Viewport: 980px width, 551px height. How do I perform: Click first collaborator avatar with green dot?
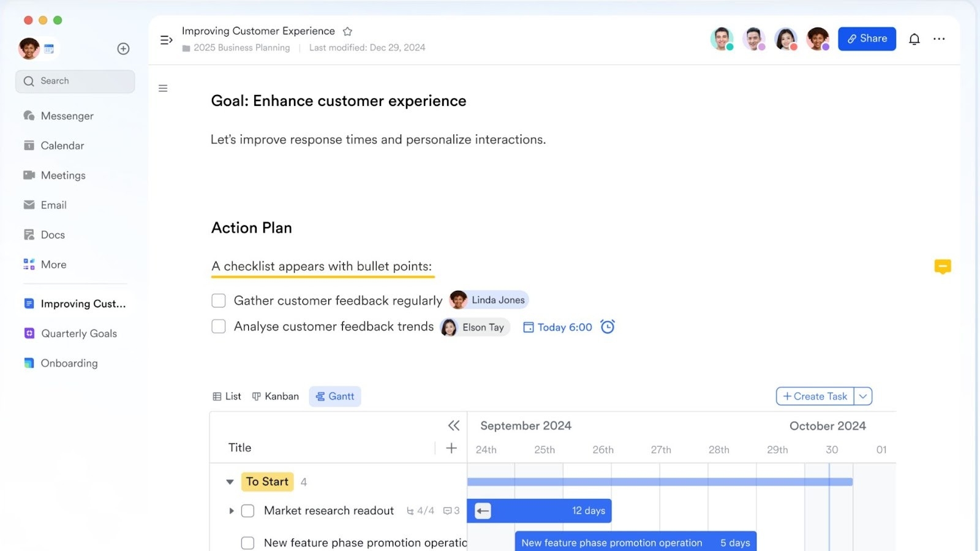click(722, 39)
